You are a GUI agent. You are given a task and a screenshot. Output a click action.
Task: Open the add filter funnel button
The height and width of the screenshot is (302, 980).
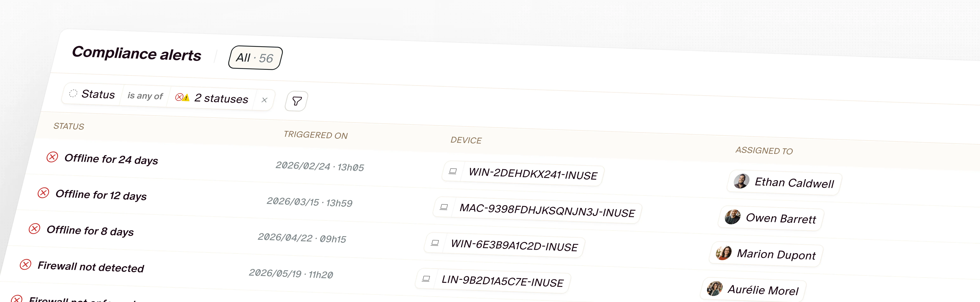click(296, 101)
